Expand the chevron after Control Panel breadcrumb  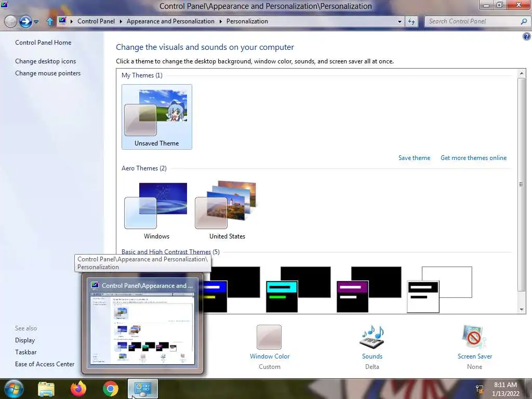[121, 21]
